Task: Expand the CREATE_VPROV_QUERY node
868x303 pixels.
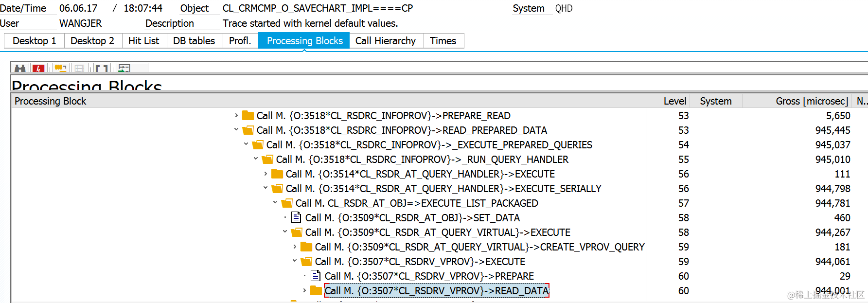Action: click(x=295, y=247)
